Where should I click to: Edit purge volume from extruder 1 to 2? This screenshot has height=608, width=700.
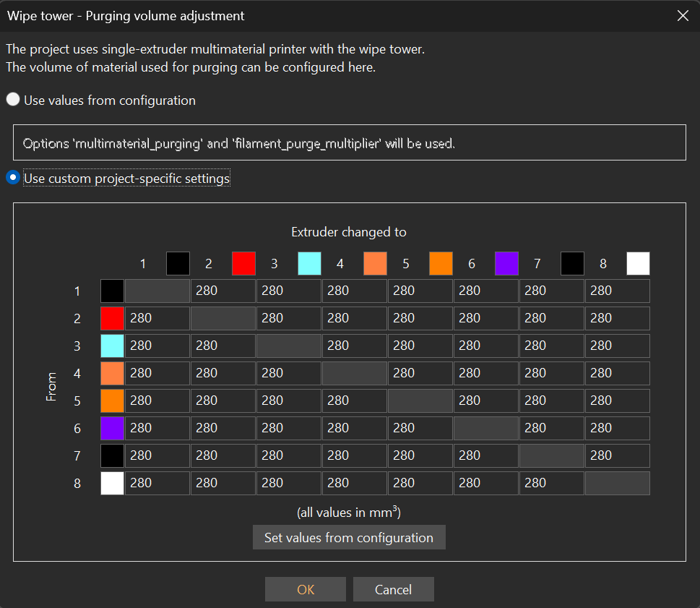coord(222,291)
